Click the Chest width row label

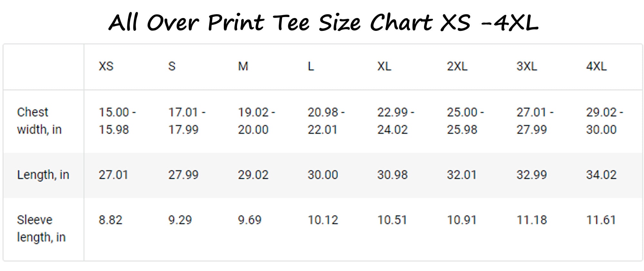pyautogui.click(x=39, y=121)
